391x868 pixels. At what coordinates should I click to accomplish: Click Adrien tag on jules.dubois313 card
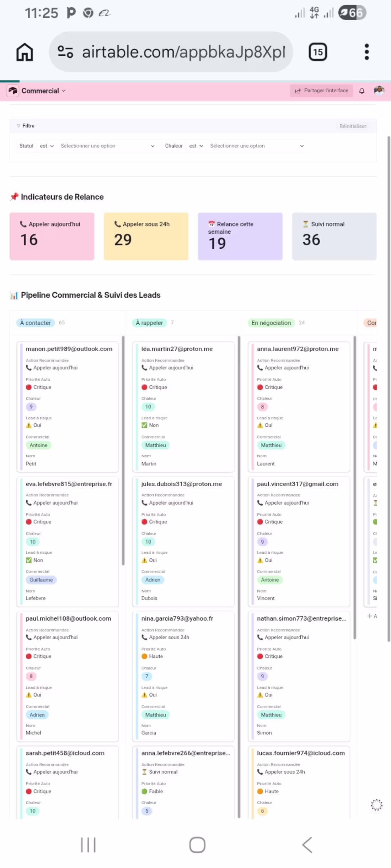(153, 580)
